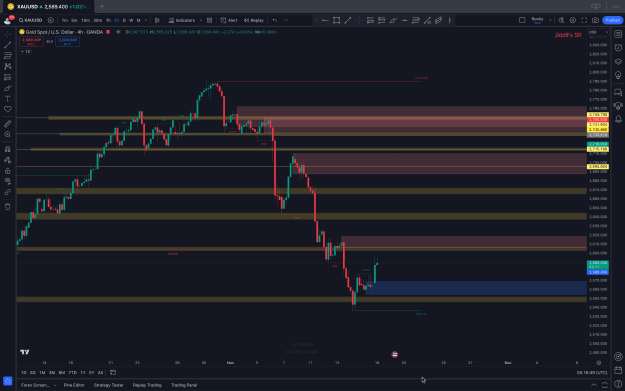The image size is (625, 391).
Task: Select the trend line tool in left sidebar
Action: tap(8, 45)
